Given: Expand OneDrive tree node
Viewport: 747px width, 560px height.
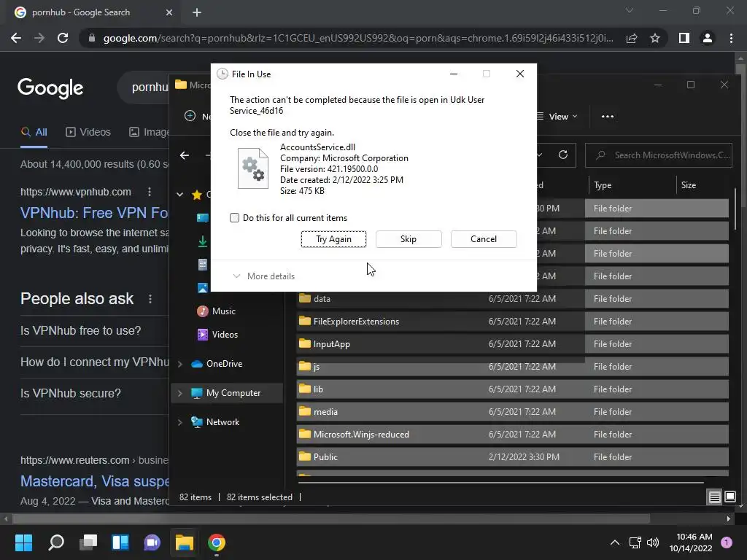Looking at the screenshot, I should point(179,364).
